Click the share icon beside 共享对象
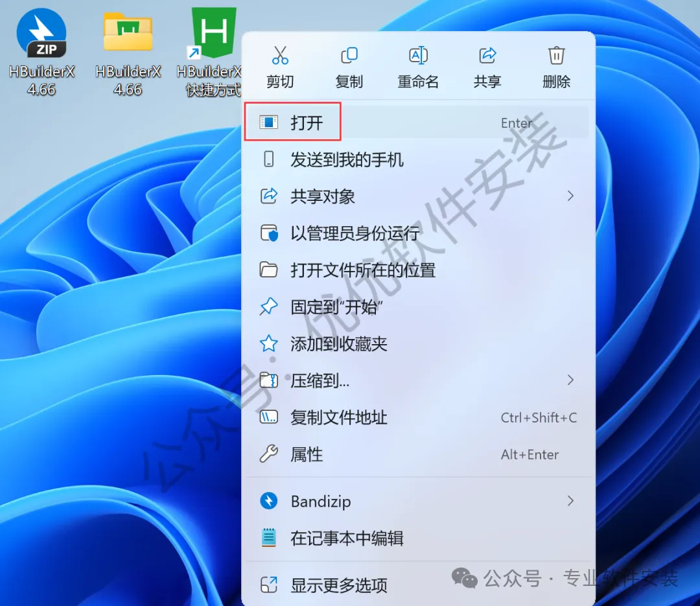 pos(269,196)
